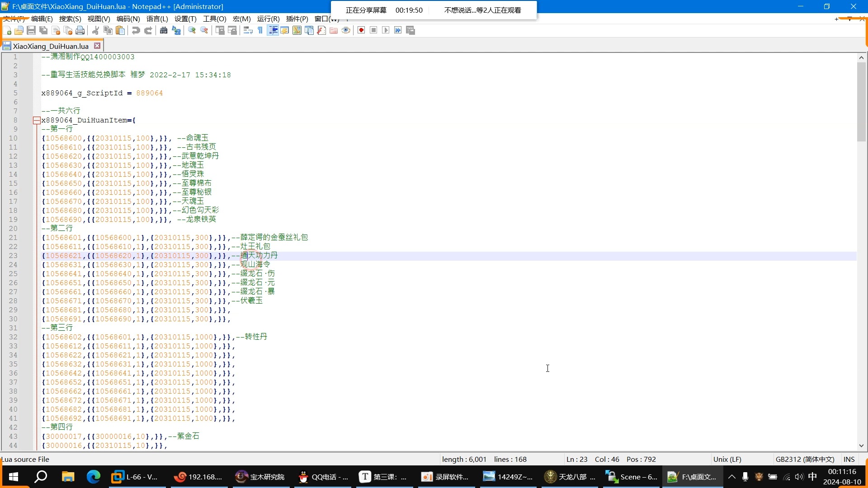
Task: Toggle Show all characters pilcrow icon
Action: tap(260, 30)
